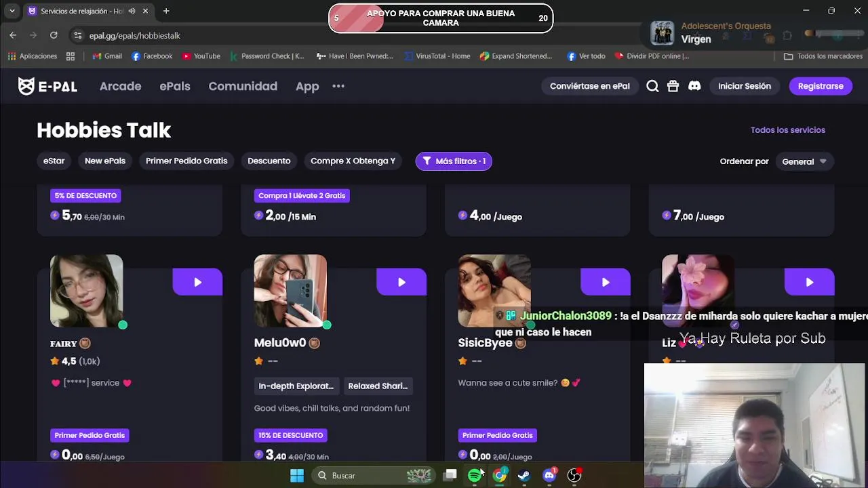The image size is (868, 488).
Task: Select the In-depth Explorat... tag
Action: (x=296, y=386)
